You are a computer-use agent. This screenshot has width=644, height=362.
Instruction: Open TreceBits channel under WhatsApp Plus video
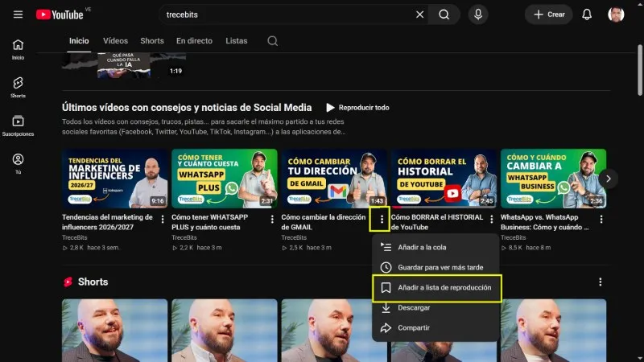(184, 237)
